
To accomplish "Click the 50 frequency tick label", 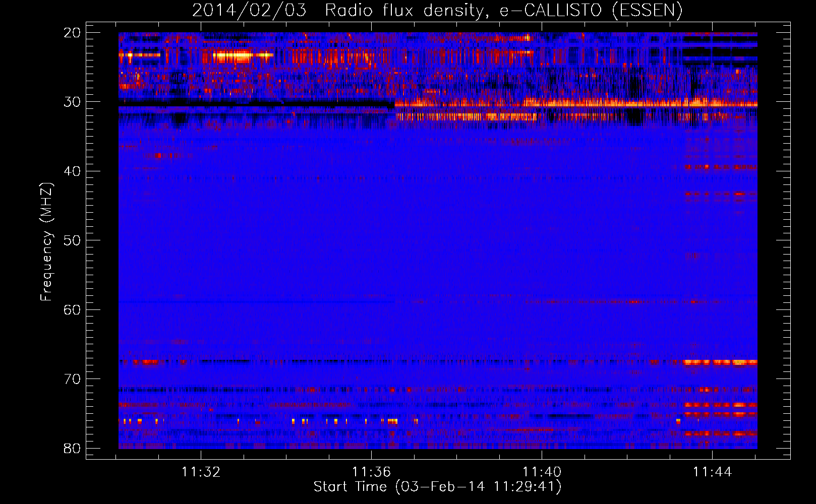I will pos(72,240).
